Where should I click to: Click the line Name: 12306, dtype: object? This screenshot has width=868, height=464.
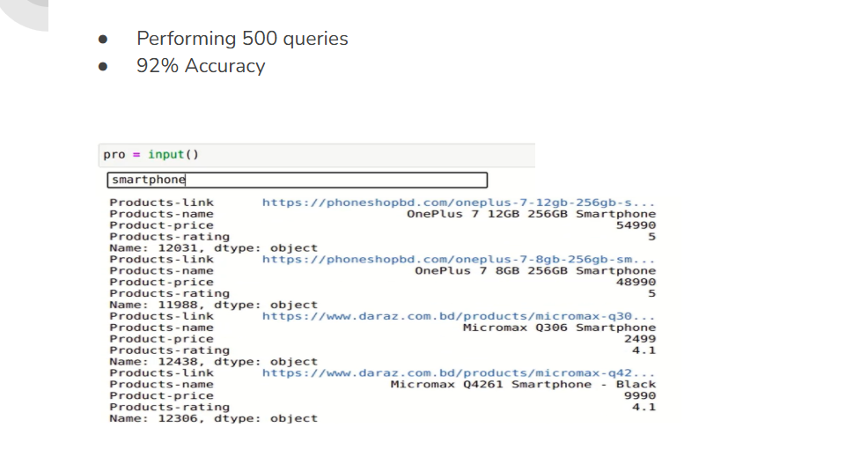pos(214,418)
